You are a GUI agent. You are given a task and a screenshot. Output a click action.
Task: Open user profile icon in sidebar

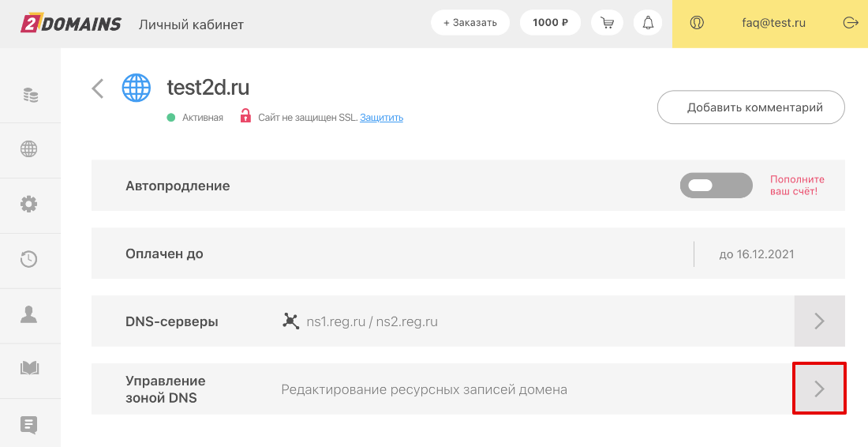pyautogui.click(x=29, y=314)
